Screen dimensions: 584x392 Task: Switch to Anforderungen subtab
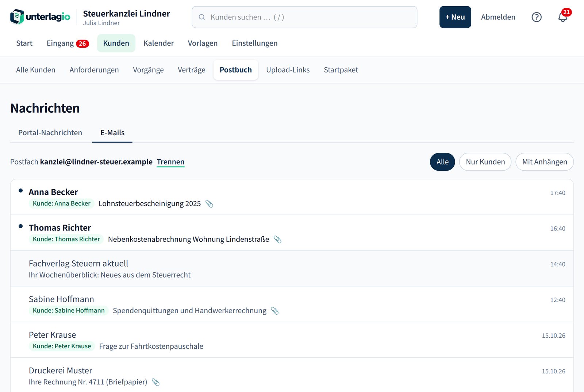(94, 70)
